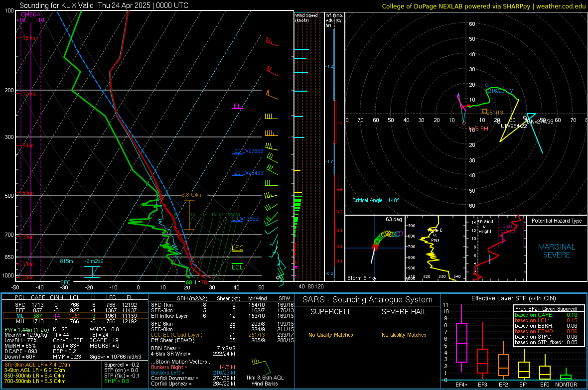Click the LCL-EL (Cloud Layer) shear row
Viewport: 588px width, 390px height.
[222, 335]
